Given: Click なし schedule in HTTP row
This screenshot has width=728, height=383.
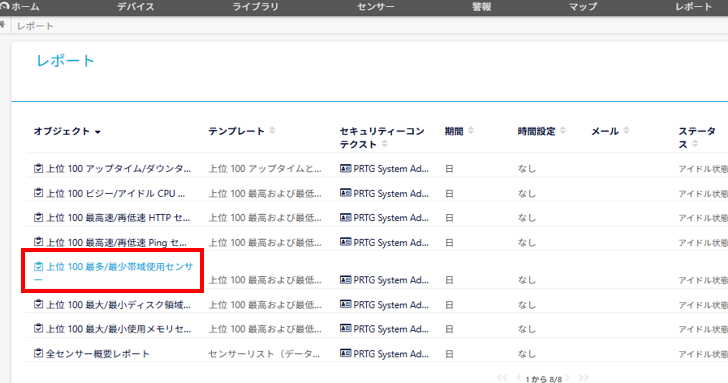Looking at the screenshot, I should coord(527,218).
